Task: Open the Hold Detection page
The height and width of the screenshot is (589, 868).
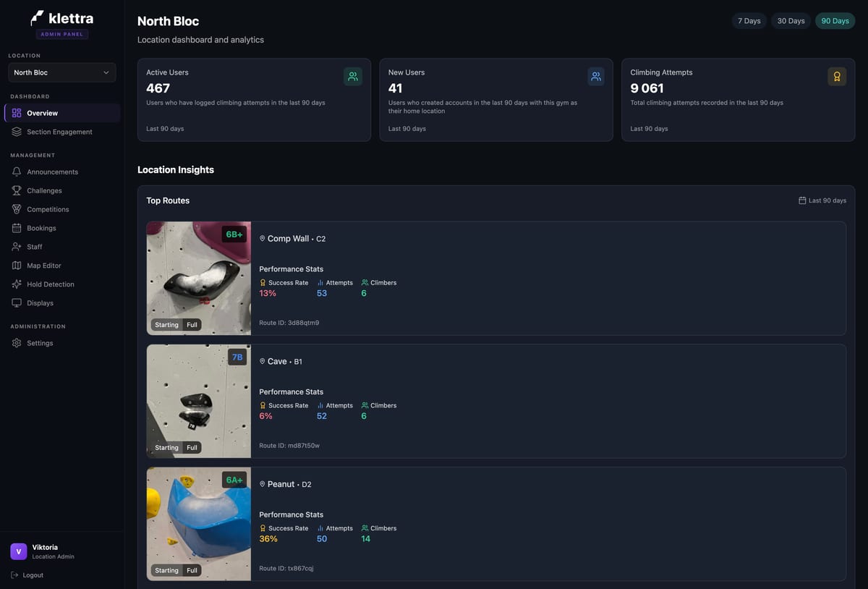Action: click(x=62, y=284)
